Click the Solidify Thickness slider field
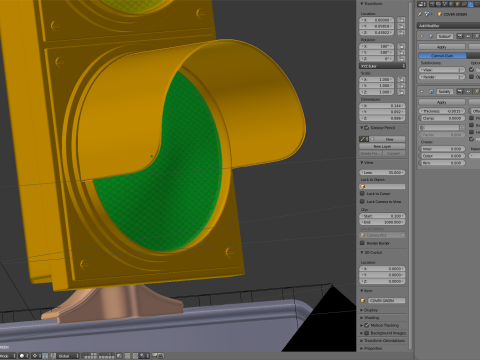This screenshot has width=480, height=360. coord(442,111)
